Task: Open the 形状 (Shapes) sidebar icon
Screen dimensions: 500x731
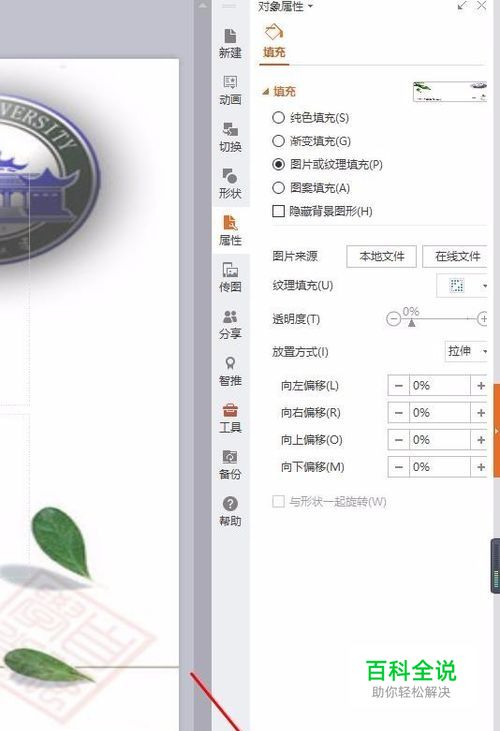Action: coord(230,184)
